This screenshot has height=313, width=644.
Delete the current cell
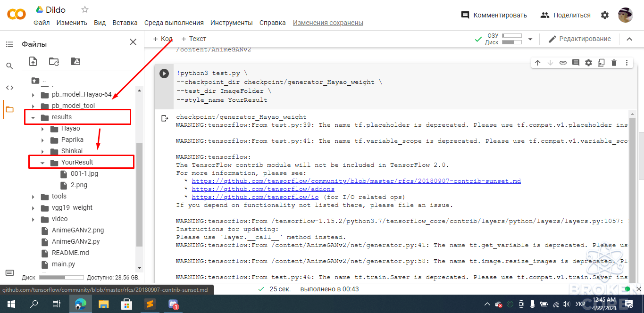coord(614,63)
